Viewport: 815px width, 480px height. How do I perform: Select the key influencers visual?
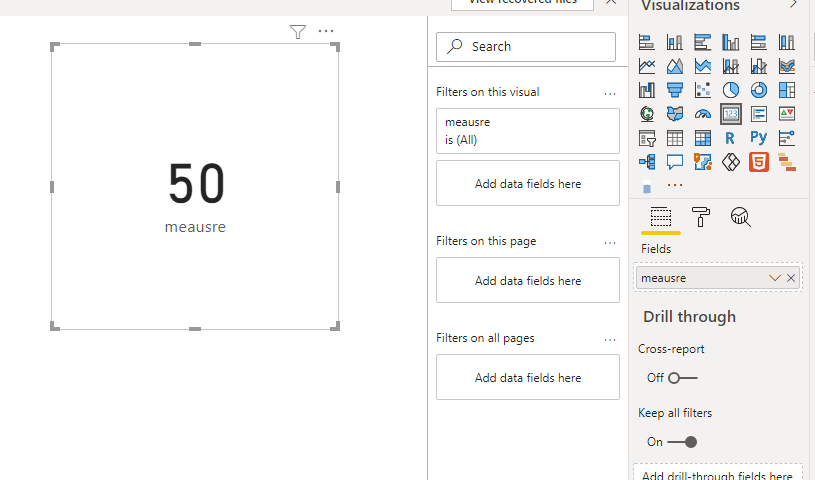click(787, 138)
